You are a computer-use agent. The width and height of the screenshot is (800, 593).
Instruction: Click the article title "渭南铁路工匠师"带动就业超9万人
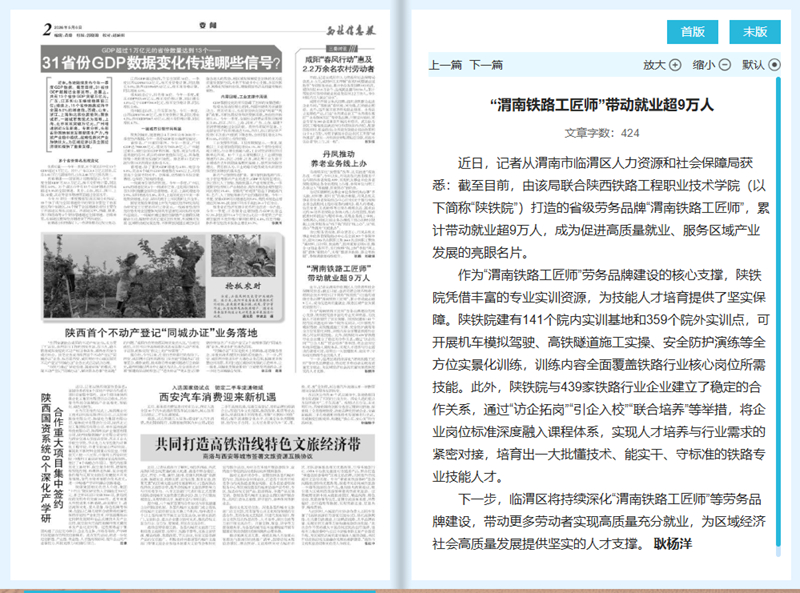[x=602, y=105]
